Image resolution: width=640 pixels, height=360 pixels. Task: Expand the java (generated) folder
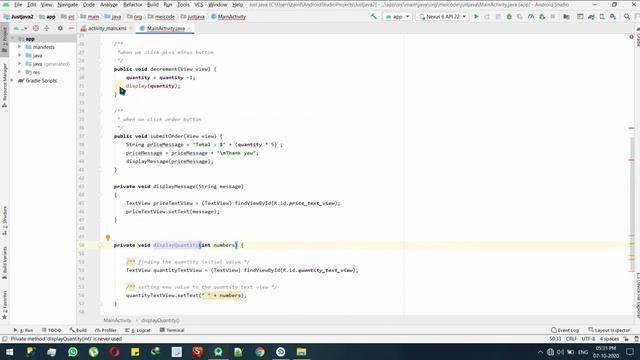(19, 64)
